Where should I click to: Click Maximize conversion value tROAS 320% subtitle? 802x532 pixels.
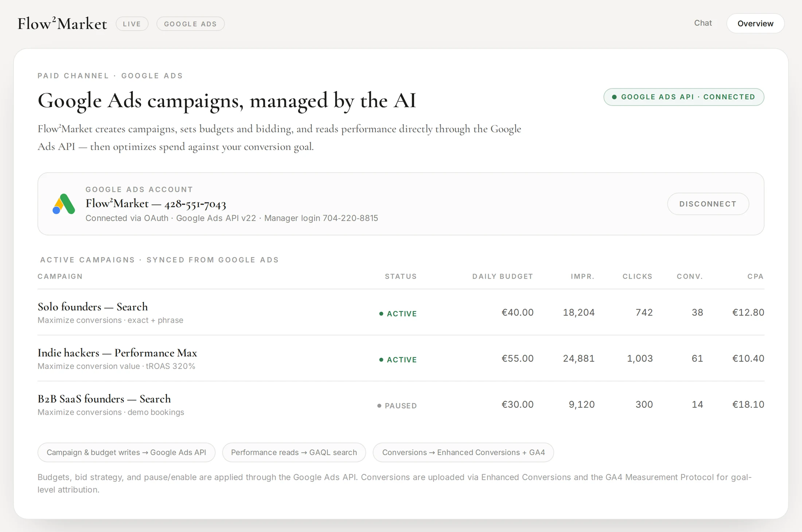[116, 366]
